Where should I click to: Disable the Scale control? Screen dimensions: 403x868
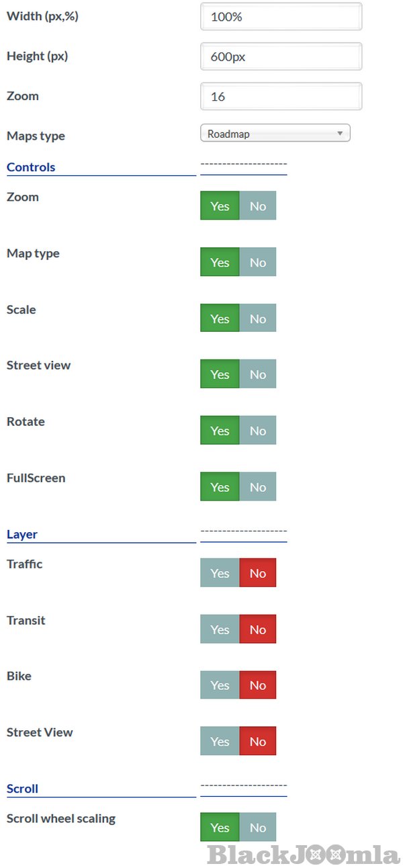point(258,318)
